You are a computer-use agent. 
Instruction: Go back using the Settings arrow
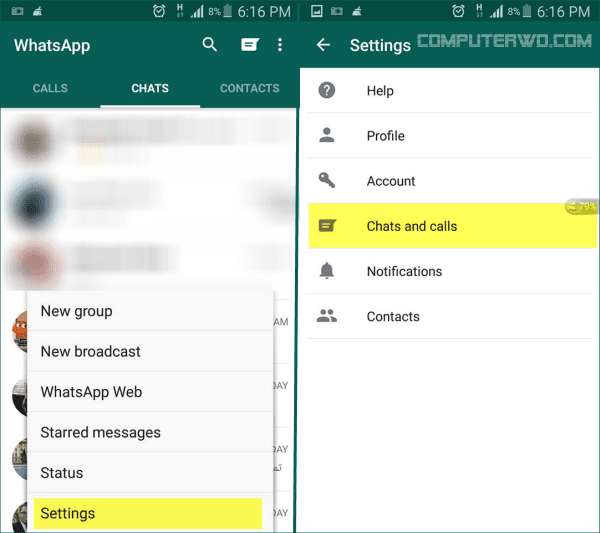[323, 45]
